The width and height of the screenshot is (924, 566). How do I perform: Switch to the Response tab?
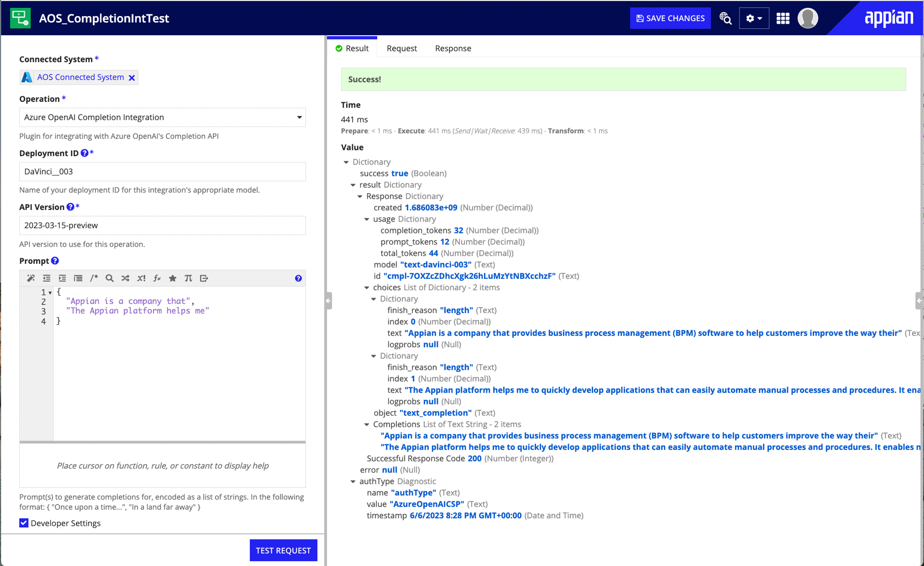click(x=453, y=48)
